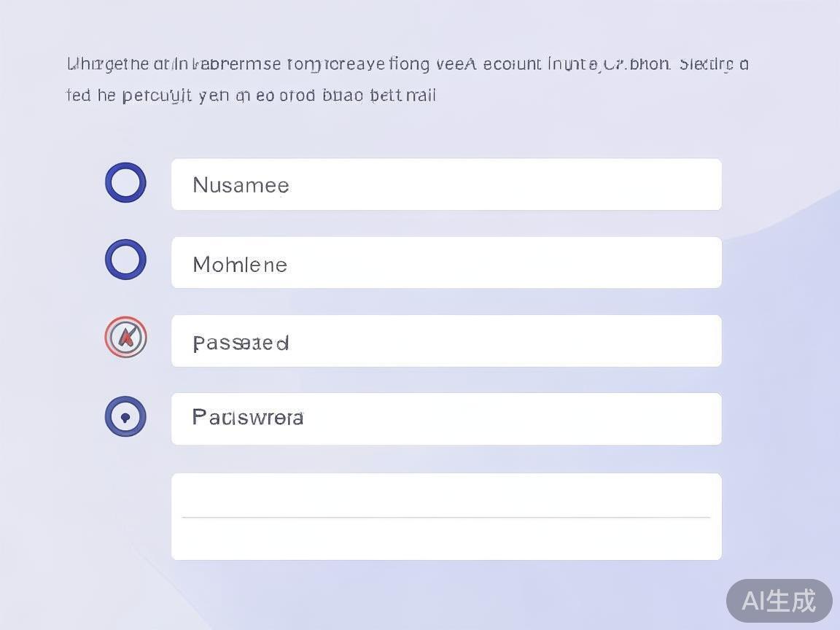Click the red crossed-out icon beside Passaaed
840x630 pixels.
click(125, 337)
